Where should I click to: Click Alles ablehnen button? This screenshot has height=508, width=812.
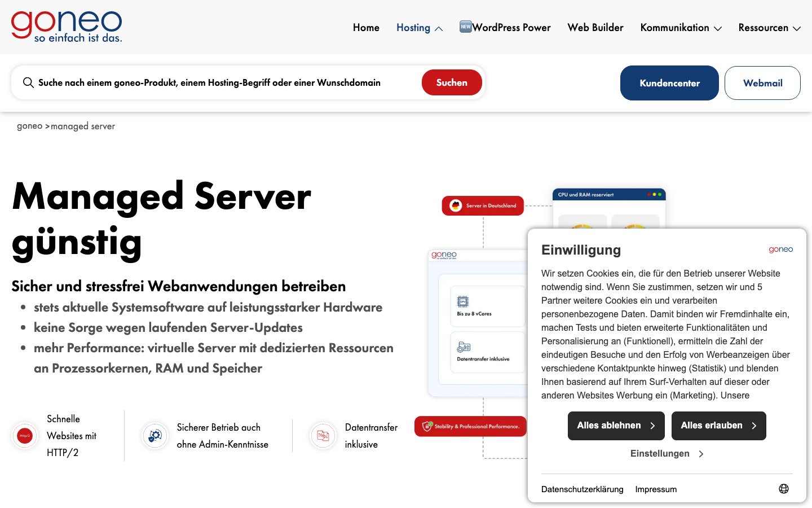[616, 426]
